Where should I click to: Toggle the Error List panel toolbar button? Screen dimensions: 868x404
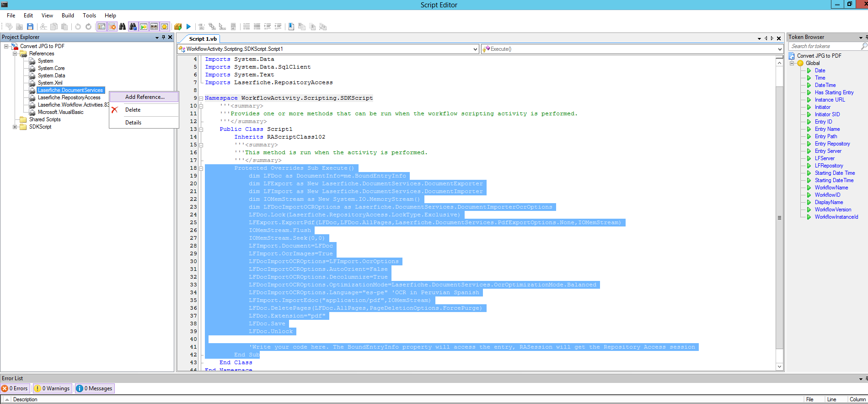pyautogui.click(x=112, y=27)
